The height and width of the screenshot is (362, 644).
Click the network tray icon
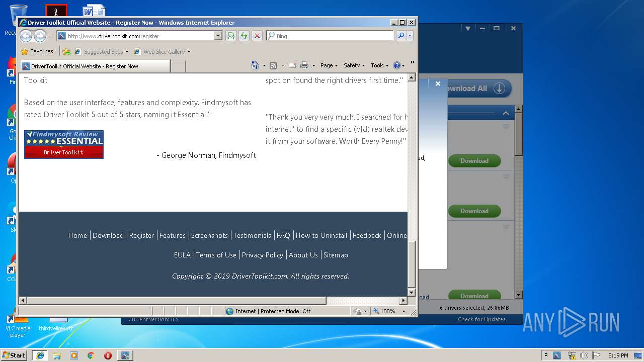point(572,355)
